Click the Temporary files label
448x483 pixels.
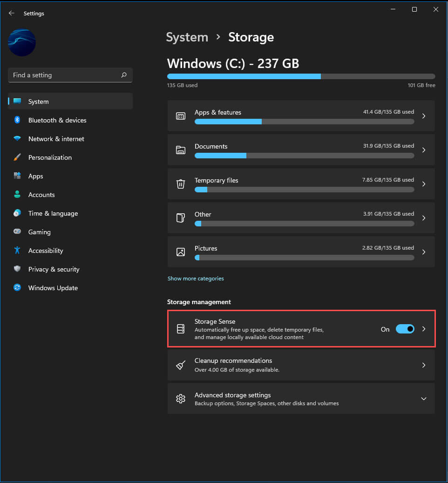click(216, 180)
